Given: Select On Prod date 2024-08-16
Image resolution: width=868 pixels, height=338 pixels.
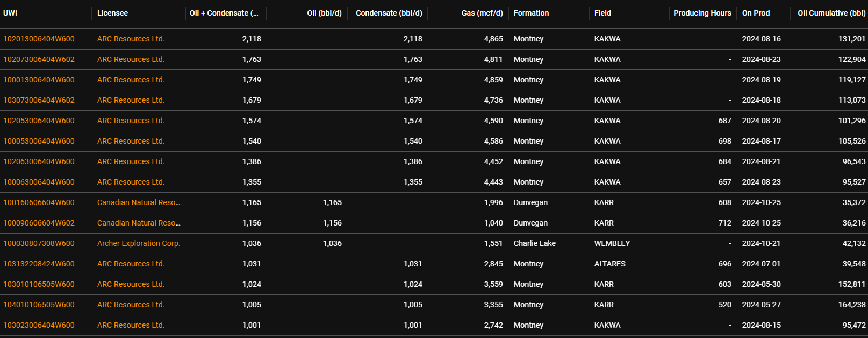Looking at the screenshot, I should point(762,39).
